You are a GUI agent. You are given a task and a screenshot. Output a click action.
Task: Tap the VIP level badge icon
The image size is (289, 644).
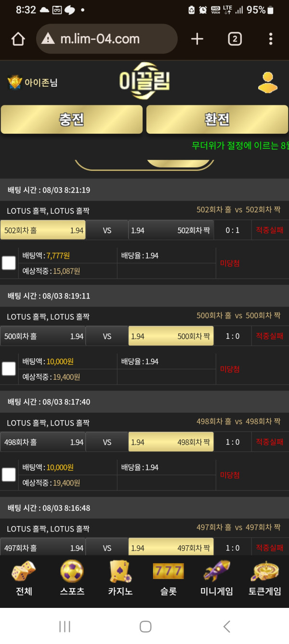pos(15,82)
